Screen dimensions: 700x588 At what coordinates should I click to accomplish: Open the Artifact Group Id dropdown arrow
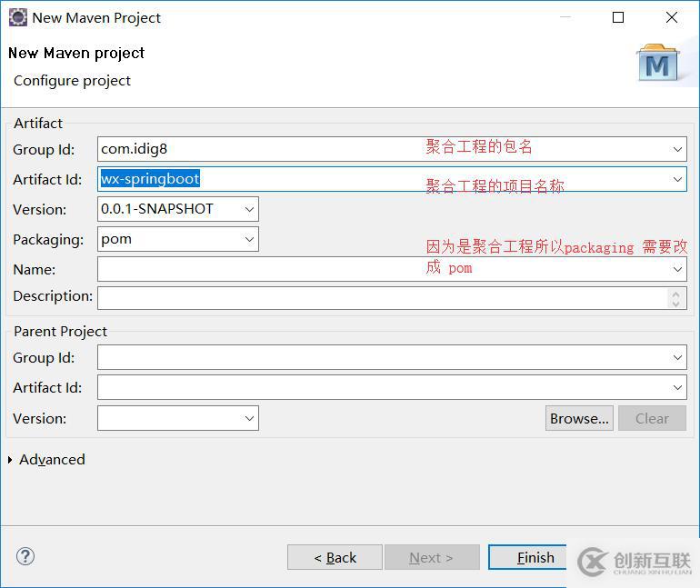pos(677,149)
